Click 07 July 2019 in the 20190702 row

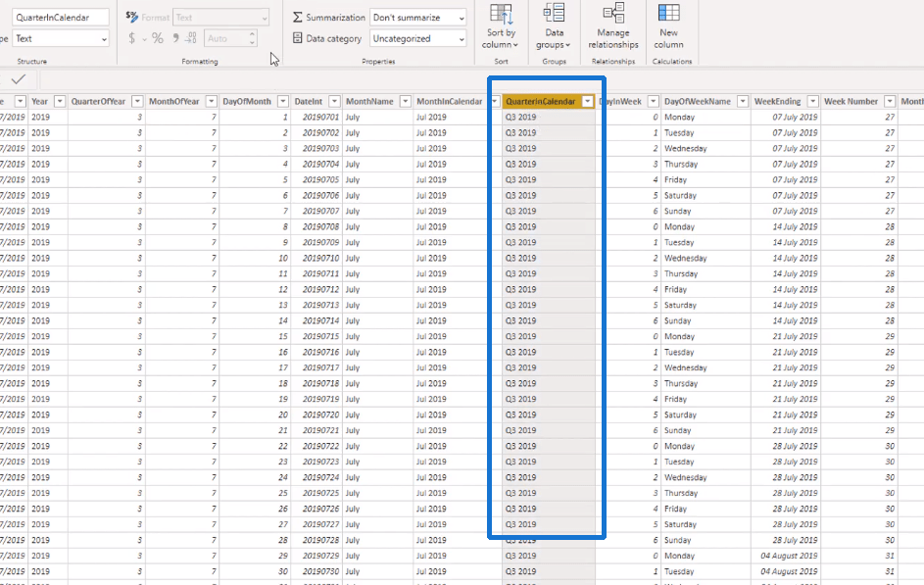[x=795, y=133]
